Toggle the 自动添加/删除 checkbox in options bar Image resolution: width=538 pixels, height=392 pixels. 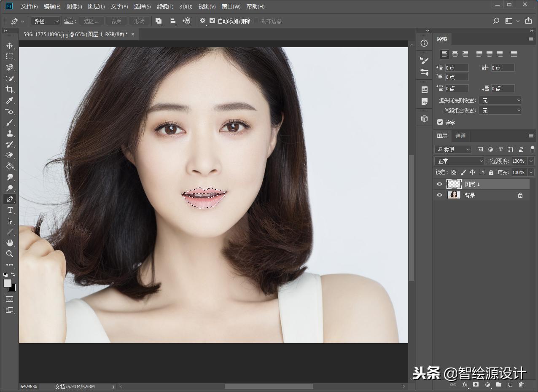click(212, 21)
